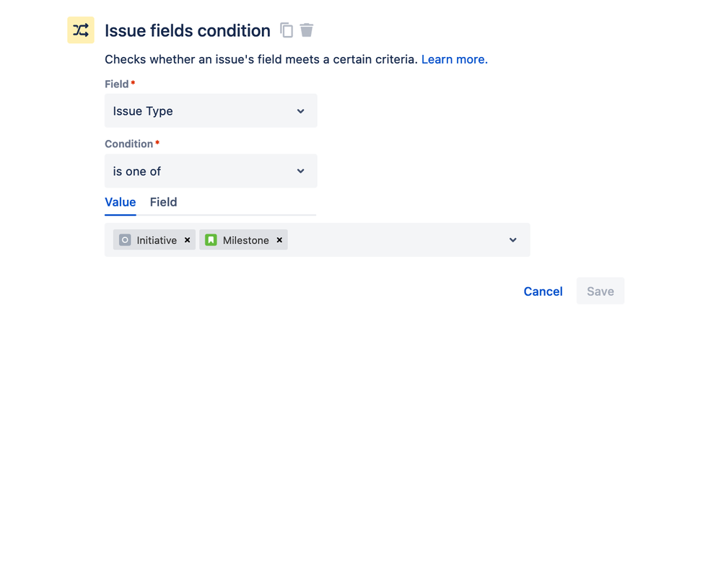Open the Learn more link

click(454, 59)
